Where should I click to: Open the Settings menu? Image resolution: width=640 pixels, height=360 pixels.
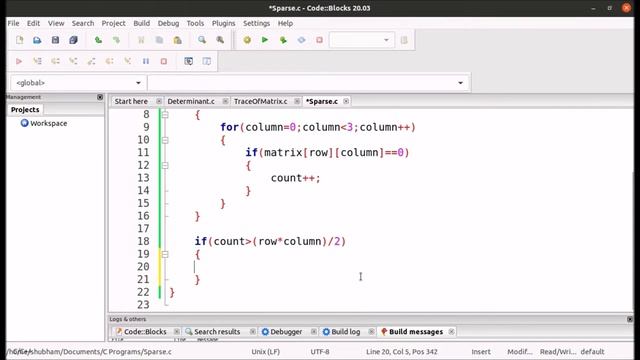pos(256,23)
